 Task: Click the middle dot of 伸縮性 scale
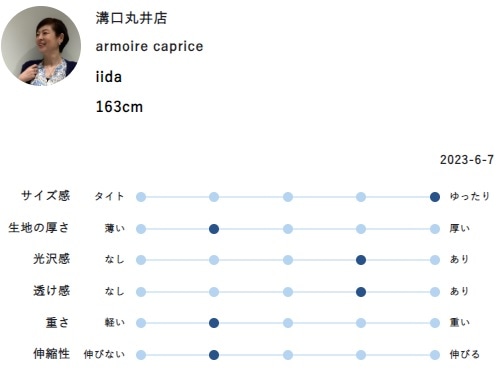[x=288, y=355]
